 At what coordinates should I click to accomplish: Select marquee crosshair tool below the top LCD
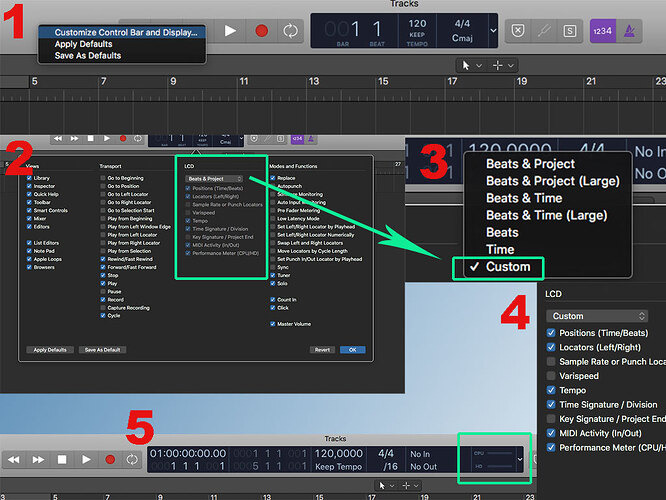pyautogui.click(x=497, y=65)
